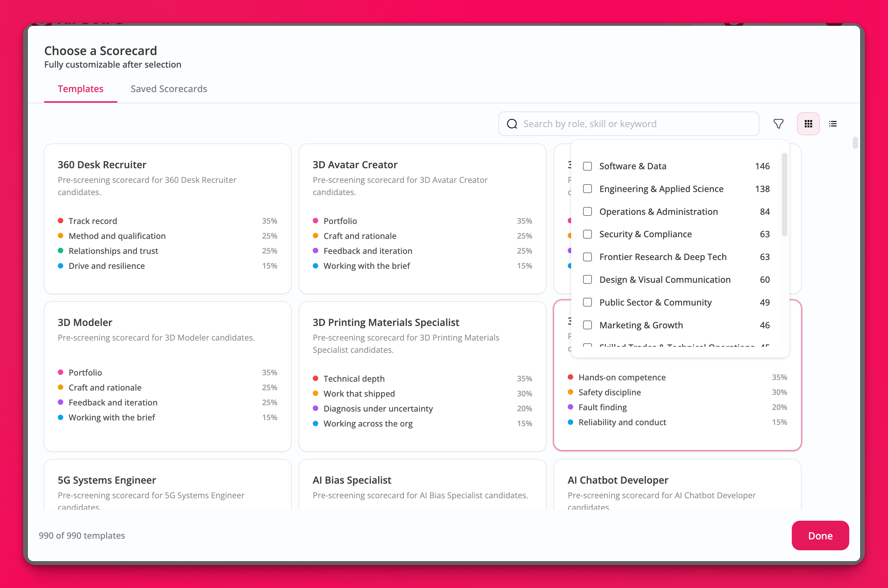Click the "Method and qualification" criterion
The height and width of the screenshot is (588, 888).
pos(117,236)
